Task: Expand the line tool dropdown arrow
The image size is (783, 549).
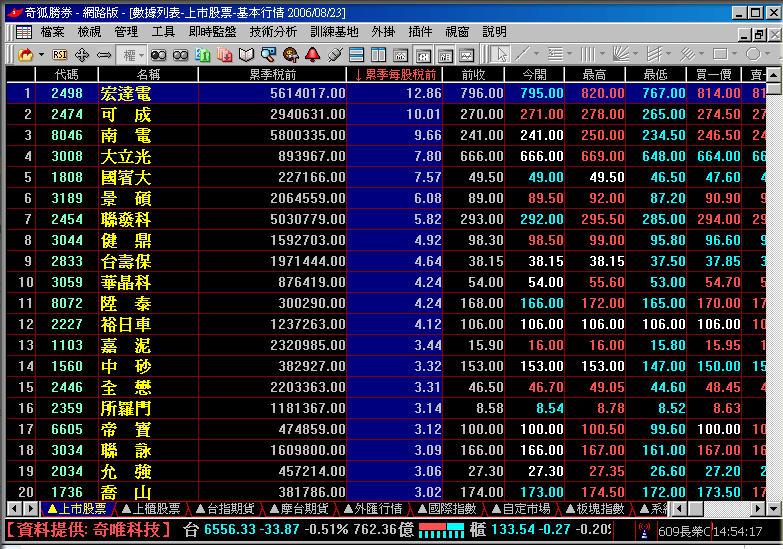Action: pos(536,54)
